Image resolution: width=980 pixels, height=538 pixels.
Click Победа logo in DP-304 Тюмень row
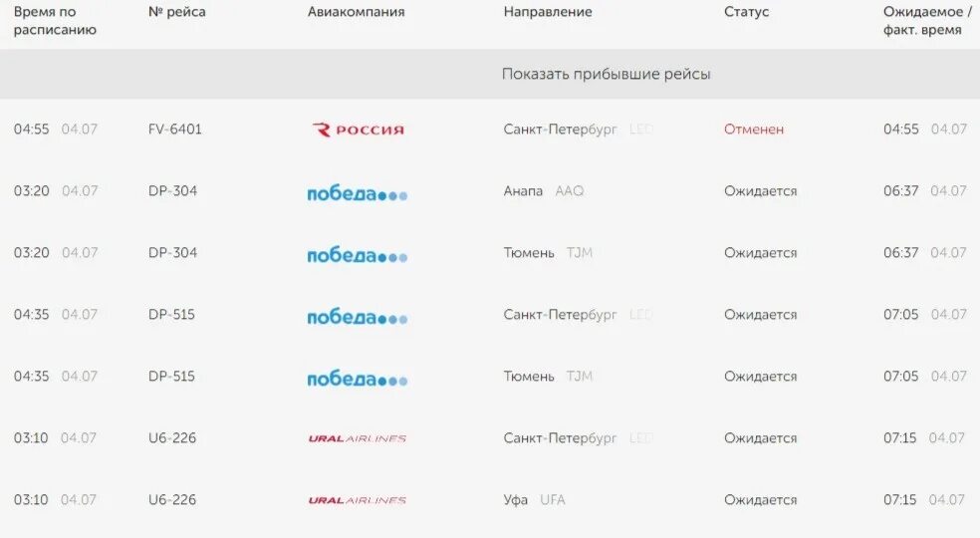pyautogui.click(x=357, y=255)
